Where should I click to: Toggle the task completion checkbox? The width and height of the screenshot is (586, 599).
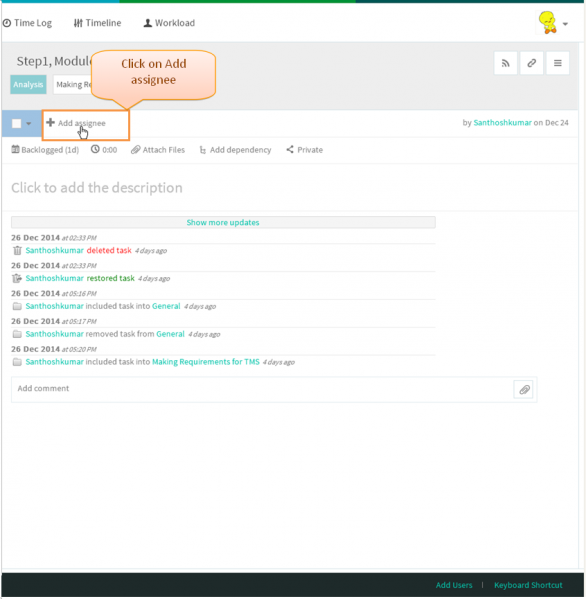pos(16,123)
